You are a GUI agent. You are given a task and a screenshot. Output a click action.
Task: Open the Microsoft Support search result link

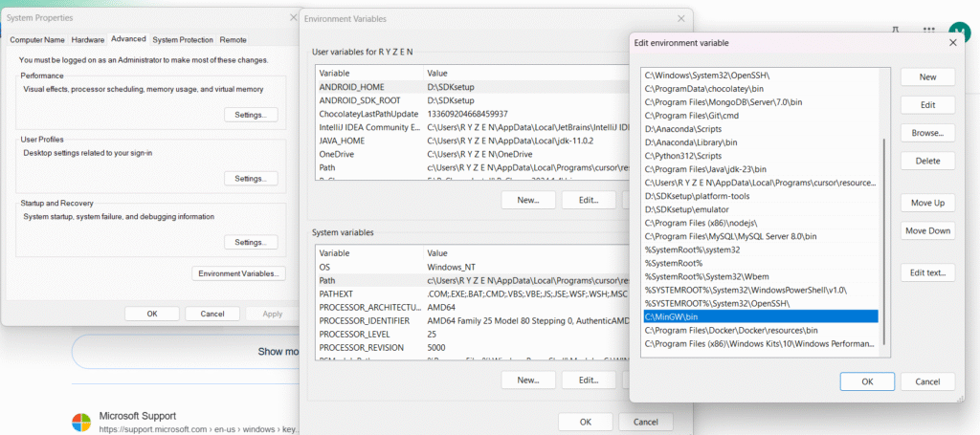(x=138, y=417)
